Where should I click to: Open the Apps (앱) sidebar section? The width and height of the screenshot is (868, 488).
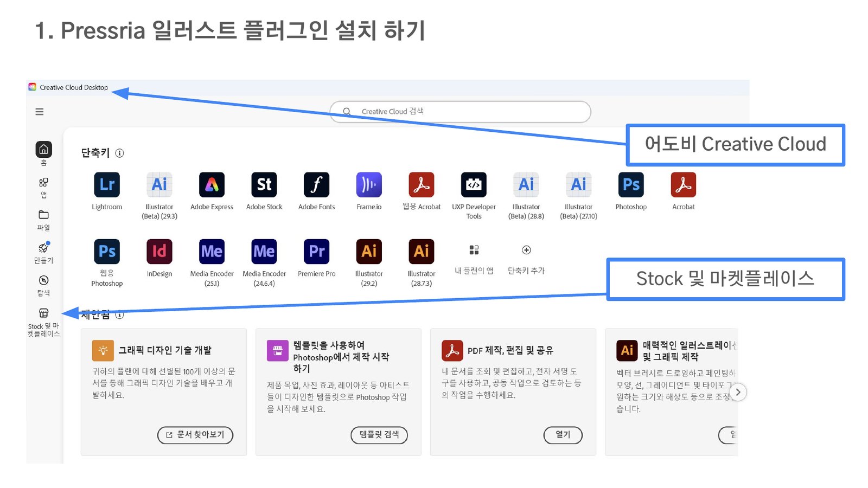43,183
